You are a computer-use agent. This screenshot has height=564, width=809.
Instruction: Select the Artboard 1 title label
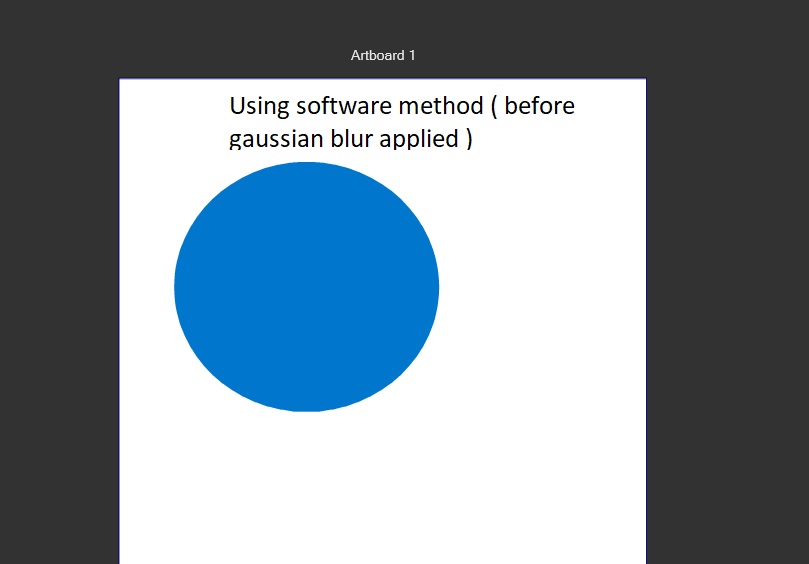pyautogui.click(x=383, y=55)
